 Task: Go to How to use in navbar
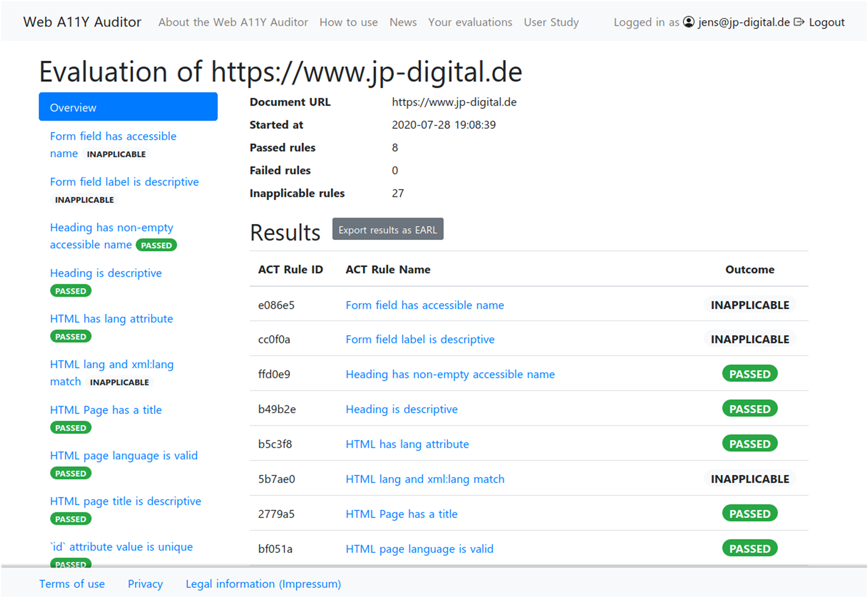(348, 22)
